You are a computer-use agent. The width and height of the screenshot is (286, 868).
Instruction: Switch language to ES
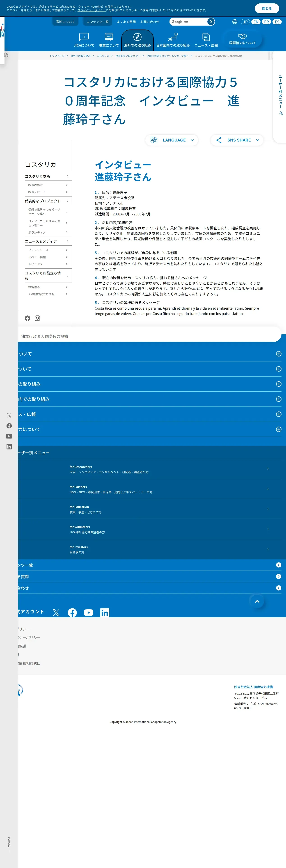(277, 22)
